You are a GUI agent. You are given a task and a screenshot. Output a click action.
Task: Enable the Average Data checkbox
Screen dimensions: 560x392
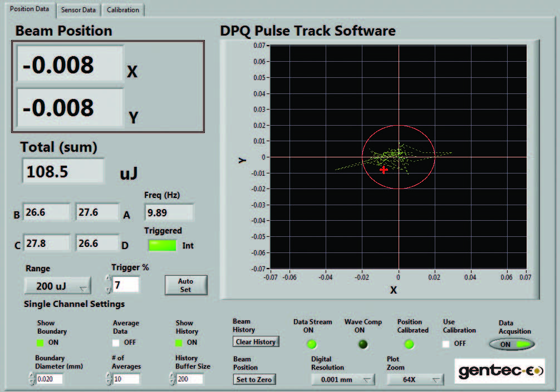[x=116, y=343]
